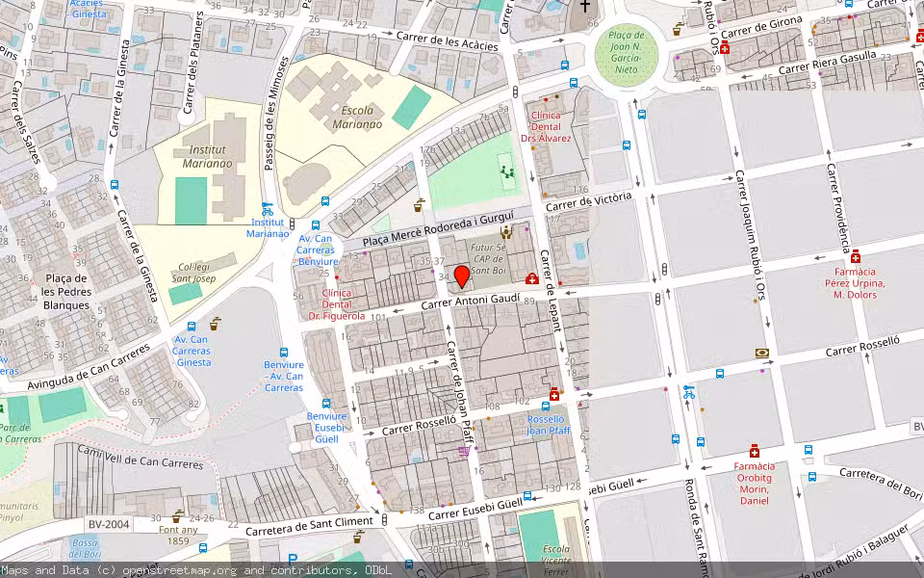Click the Benviure Eusebi Güell bus stop icon
The height and width of the screenshot is (578, 924).
(x=326, y=404)
